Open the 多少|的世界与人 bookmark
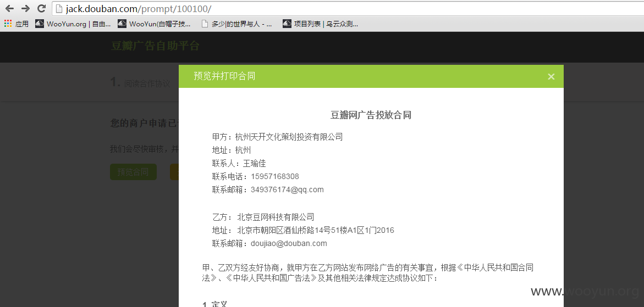The height and width of the screenshot is (307, 644). click(x=237, y=24)
